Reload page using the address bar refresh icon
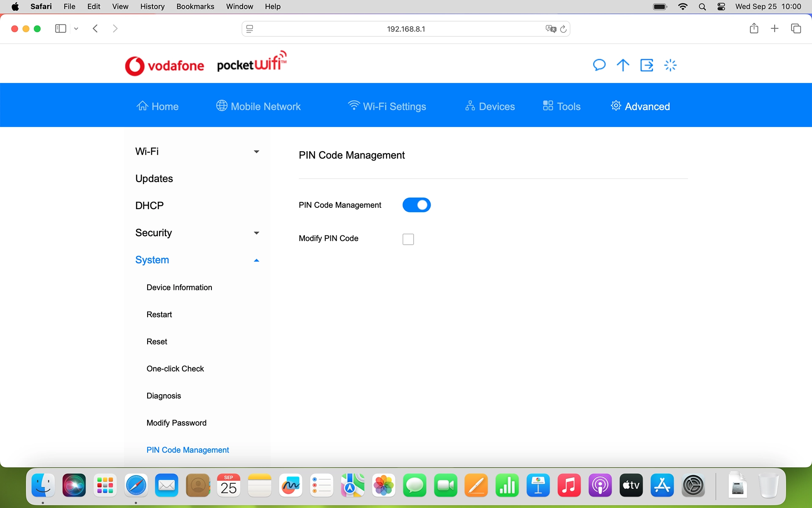Screen dimensions: 812x508 pyautogui.click(x=563, y=29)
